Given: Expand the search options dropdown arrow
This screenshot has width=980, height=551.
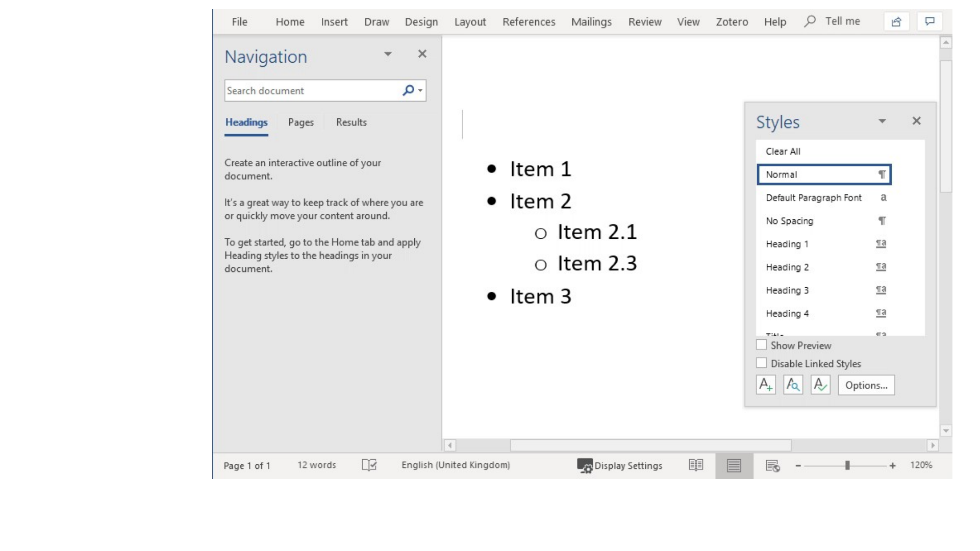Looking at the screenshot, I should coord(420,90).
